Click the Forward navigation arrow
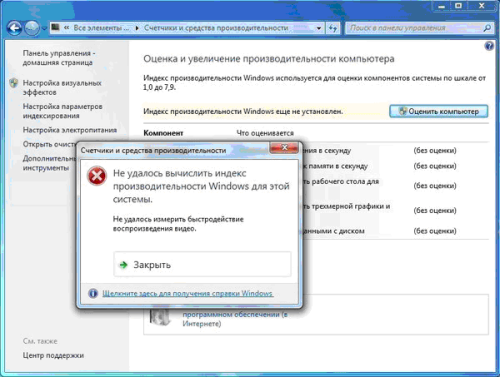The height and width of the screenshot is (377, 500). tap(32, 28)
